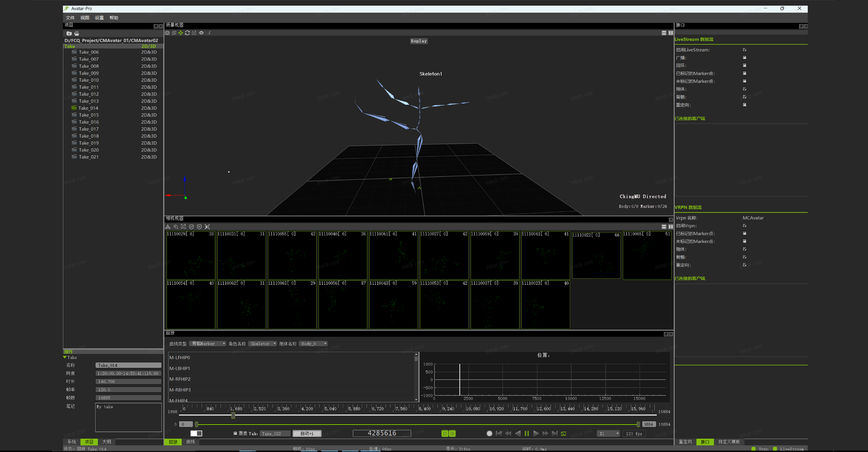
Task: Select Take_017 in the take list
Action: (89, 129)
